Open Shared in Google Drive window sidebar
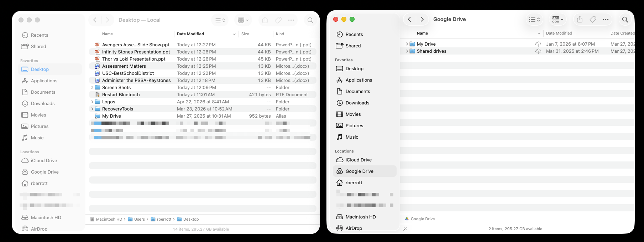Viewport: 644px width, 242px height. pyautogui.click(x=365, y=46)
